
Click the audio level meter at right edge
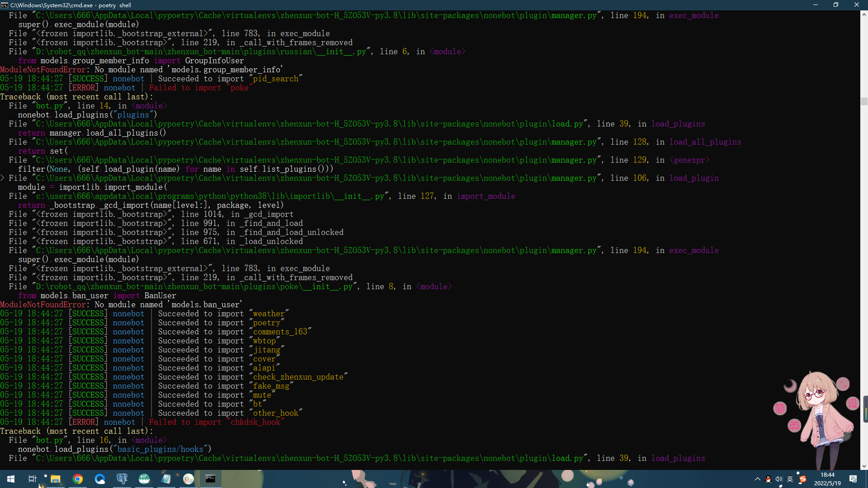click(x=865, y=409)
